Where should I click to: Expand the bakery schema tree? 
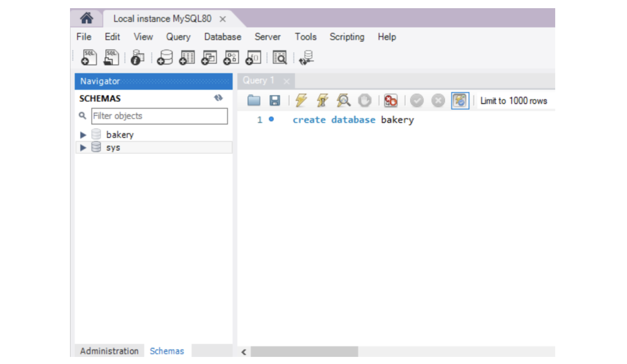click(x=83, y=135)
